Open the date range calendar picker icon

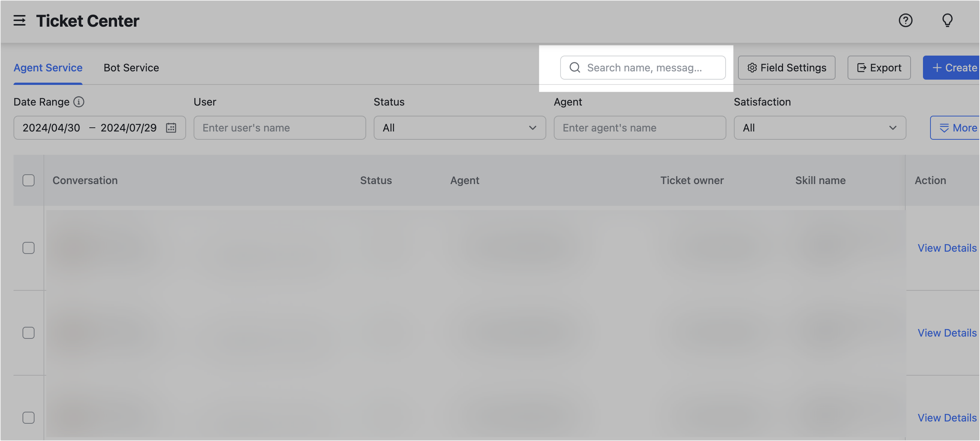tap(171, 128)
